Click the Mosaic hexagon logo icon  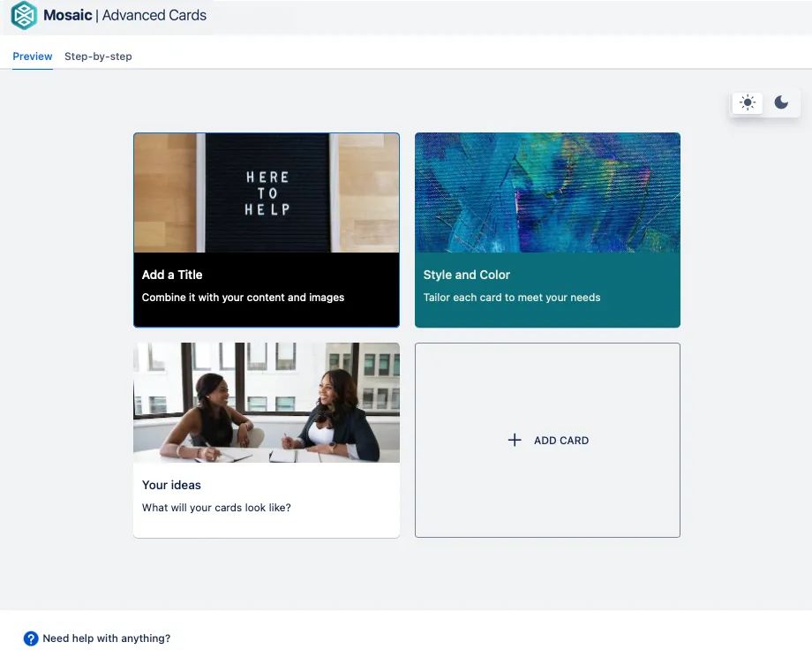click(24, 15)
